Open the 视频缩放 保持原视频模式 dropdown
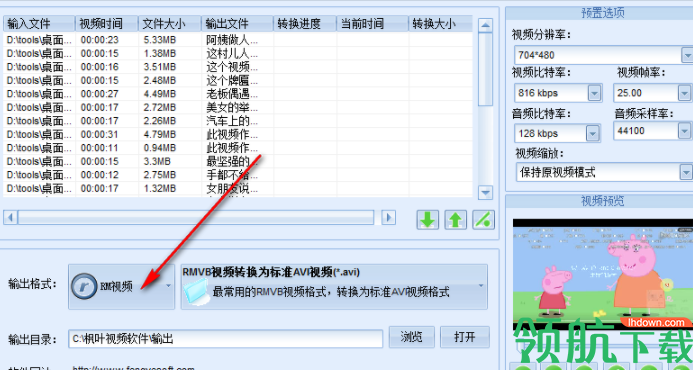 pos(686,172)
